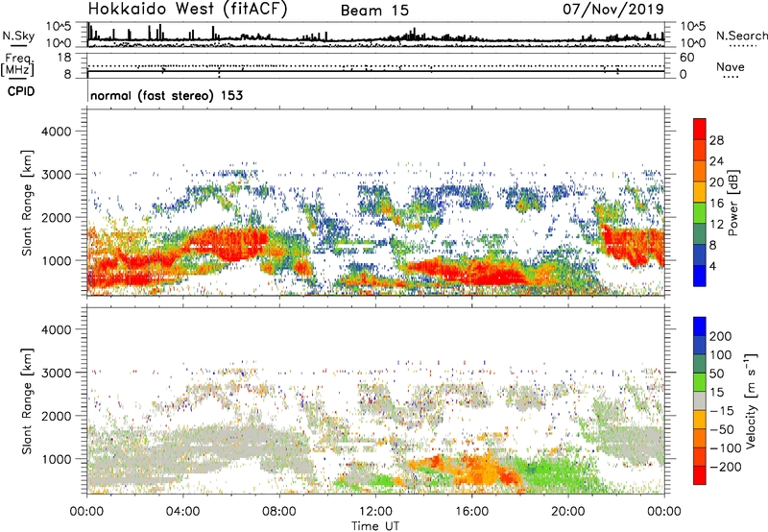Click the 'N.Search' legend label
This screenshot has width=768, height=532.
point(741,36)
